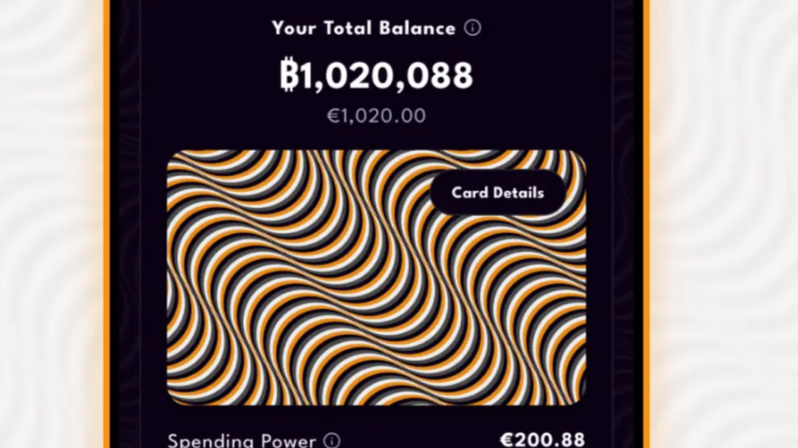
Task: Click the euro sign in €200.88
Action: (x=507, y=441)
